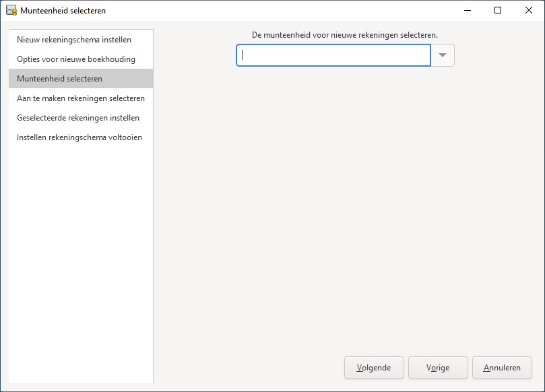545x392 pixels.
Task: Maximize the assistant window
Action: tap(497, 11)
